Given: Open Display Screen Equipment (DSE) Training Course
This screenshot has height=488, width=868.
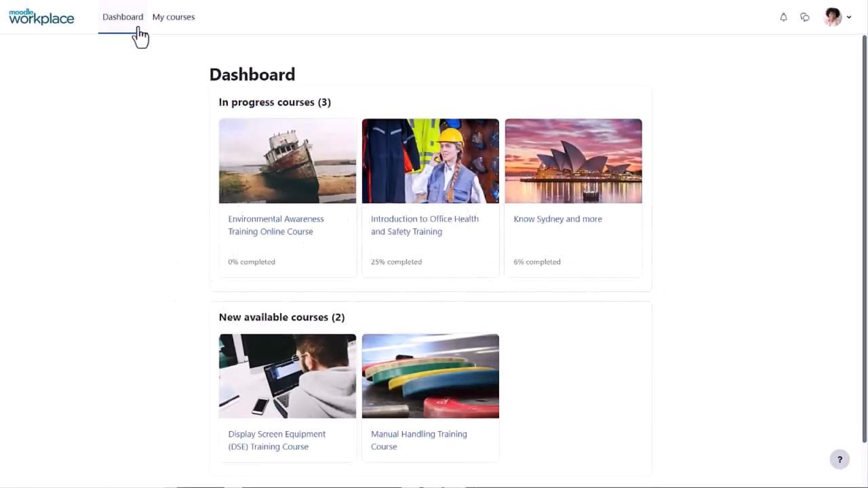Looking at the screenshot, I should point(277,440).
